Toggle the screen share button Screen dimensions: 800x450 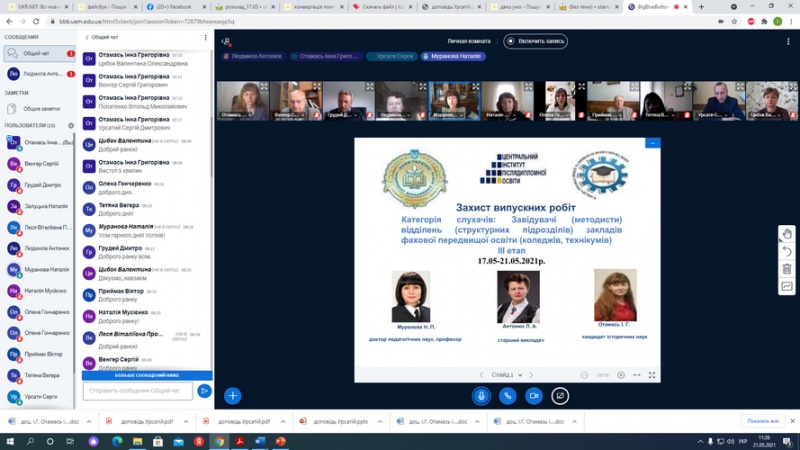(x=560, y=396)
